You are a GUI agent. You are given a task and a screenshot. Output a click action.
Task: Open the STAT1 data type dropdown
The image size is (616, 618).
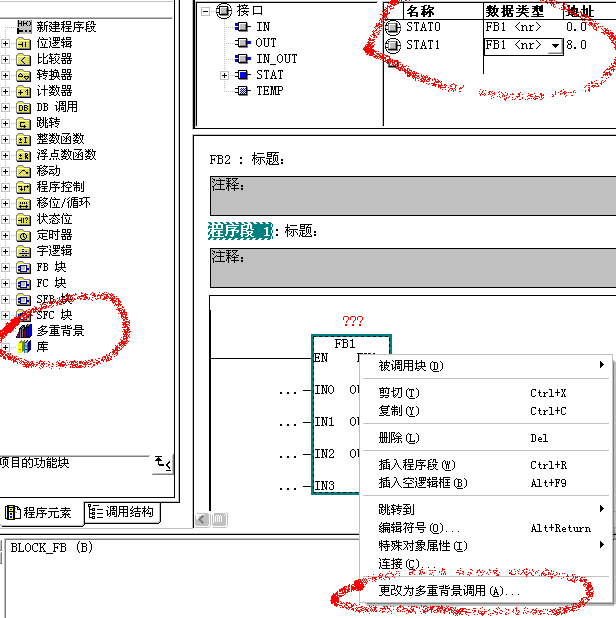555,46
